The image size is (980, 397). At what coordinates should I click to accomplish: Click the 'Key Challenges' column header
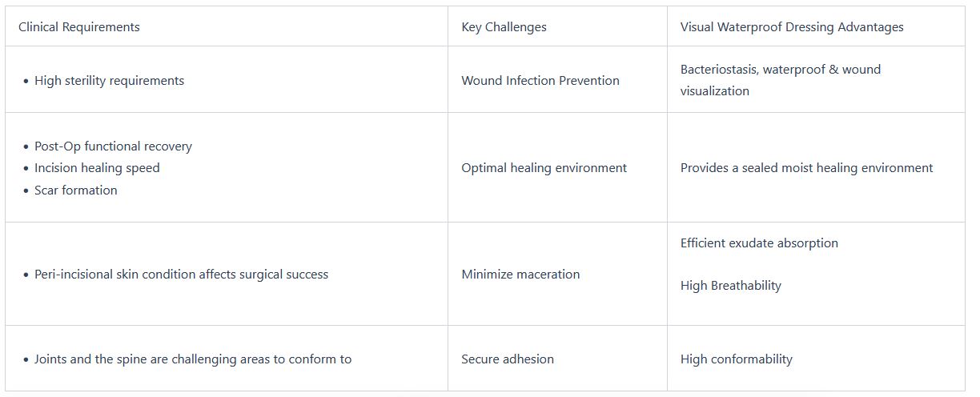pyautogui.click(x=504, y=27)
